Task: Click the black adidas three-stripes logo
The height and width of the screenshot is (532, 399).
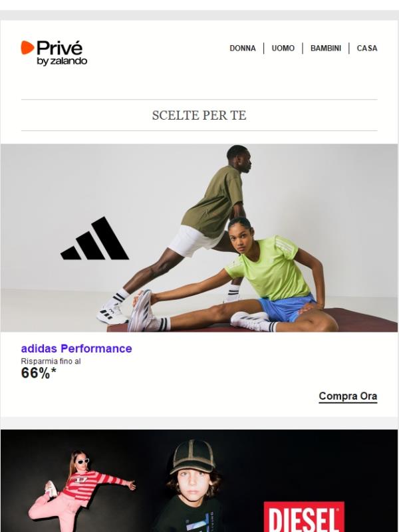Action: click(x=94, y=238)
